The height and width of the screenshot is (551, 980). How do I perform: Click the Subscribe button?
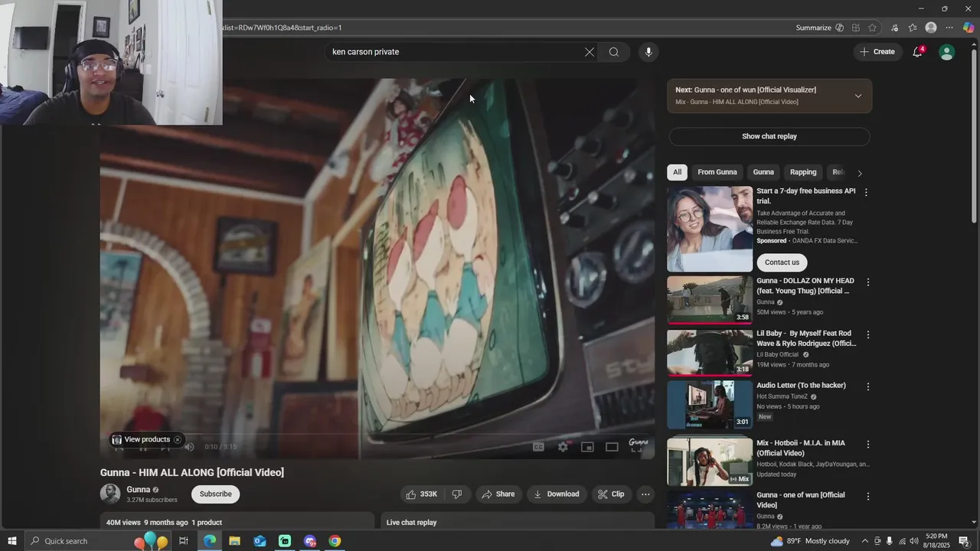click(215, 494)
